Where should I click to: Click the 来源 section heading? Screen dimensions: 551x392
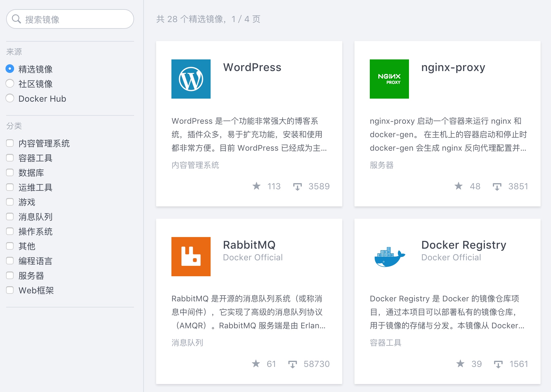click(14, 52)
